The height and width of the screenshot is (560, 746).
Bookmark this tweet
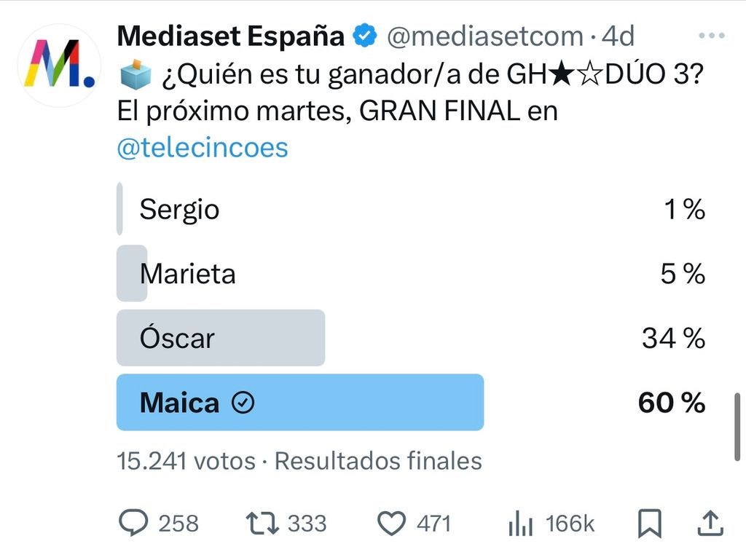coord(649,524)
